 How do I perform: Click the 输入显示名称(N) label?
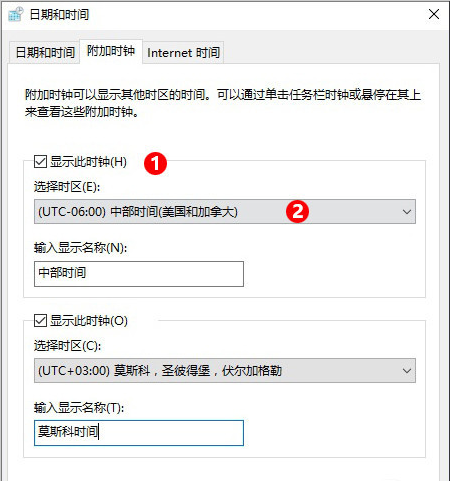pyautogui.click(x=80, y=248)
